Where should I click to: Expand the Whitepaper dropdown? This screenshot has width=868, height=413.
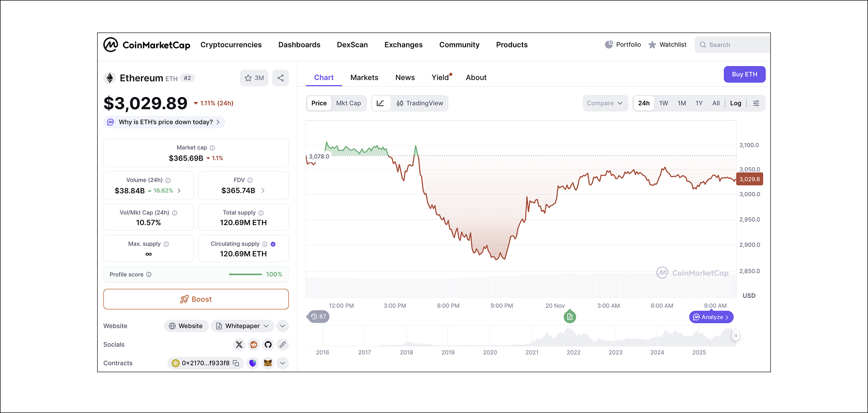pos(242,326)
